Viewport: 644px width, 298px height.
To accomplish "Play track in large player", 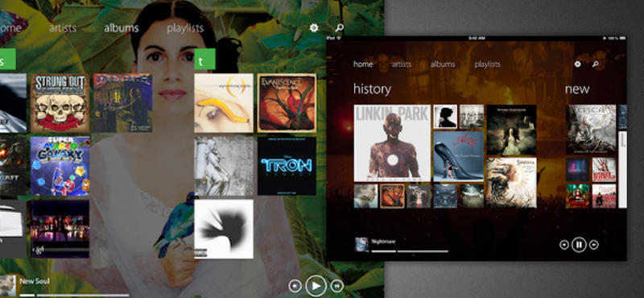I will click(x=316, y=286).
